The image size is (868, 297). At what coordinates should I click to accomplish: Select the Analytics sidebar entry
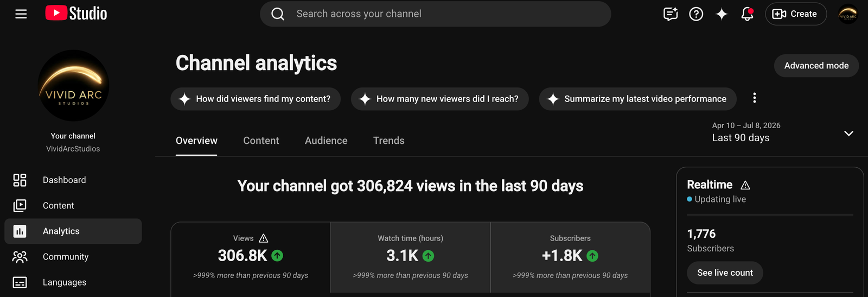pos(73,231)
